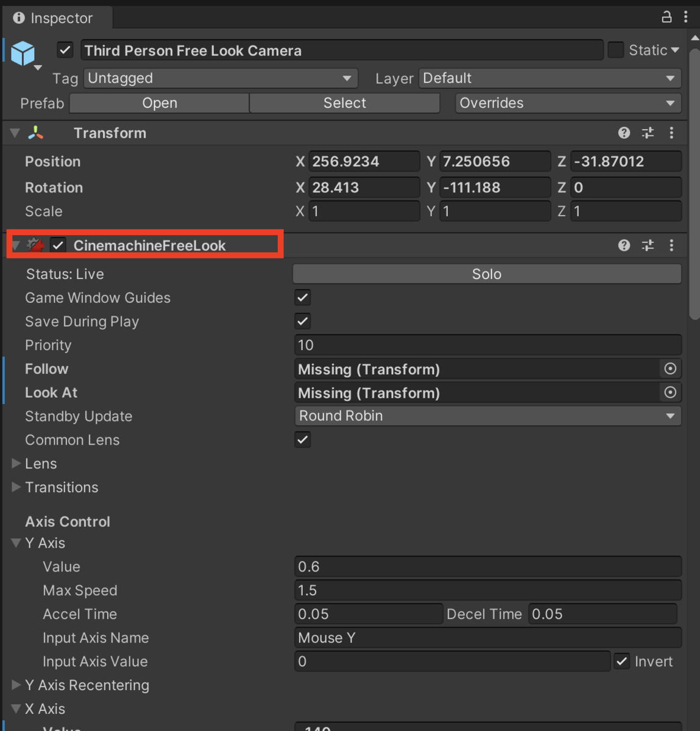Collapse the Transform component foldout
This screenshot has width=700, height=731.
15,133
